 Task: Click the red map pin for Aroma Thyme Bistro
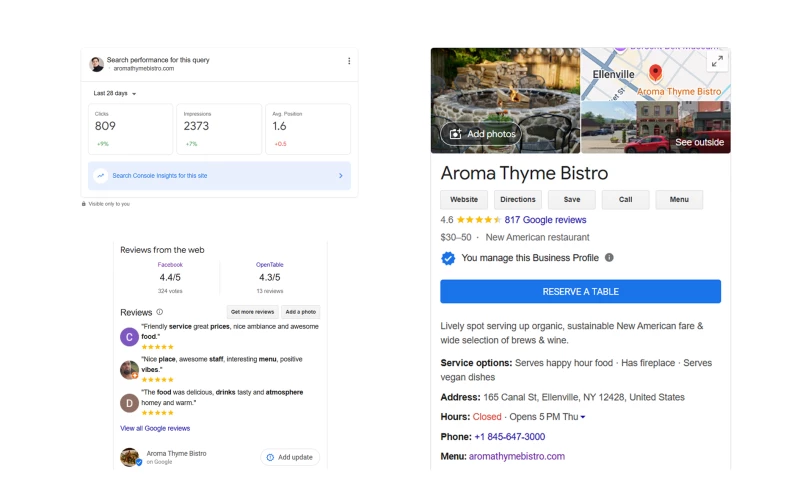click(655, 73)
